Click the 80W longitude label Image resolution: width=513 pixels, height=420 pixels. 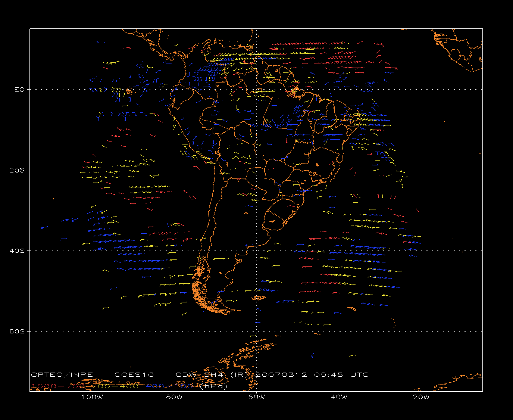pyautogui.click(x=174, y=397)
